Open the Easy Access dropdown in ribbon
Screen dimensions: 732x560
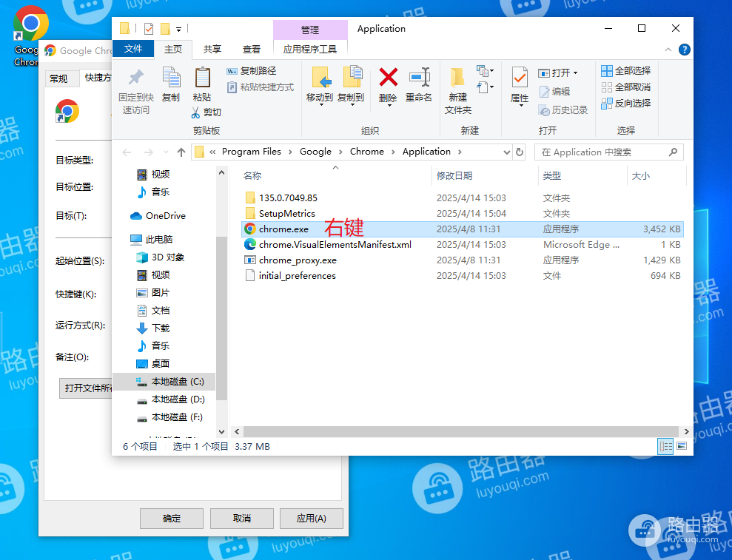[485, 87]
